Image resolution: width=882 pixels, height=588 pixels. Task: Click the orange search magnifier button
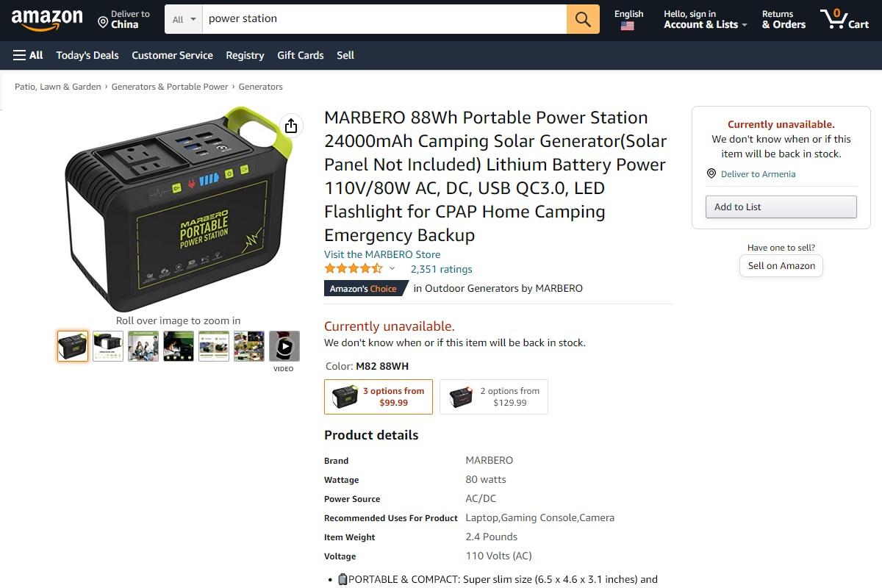pos(583,19)
